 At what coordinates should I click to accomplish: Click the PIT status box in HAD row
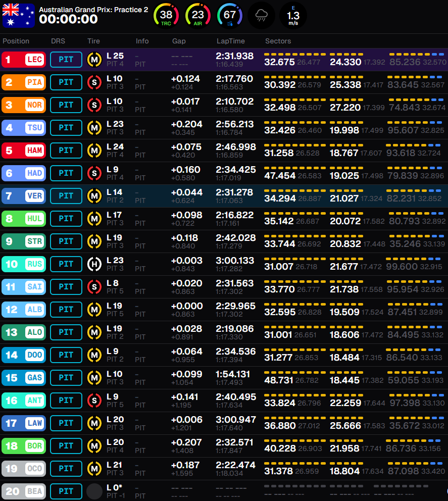[x=66, y=173]
